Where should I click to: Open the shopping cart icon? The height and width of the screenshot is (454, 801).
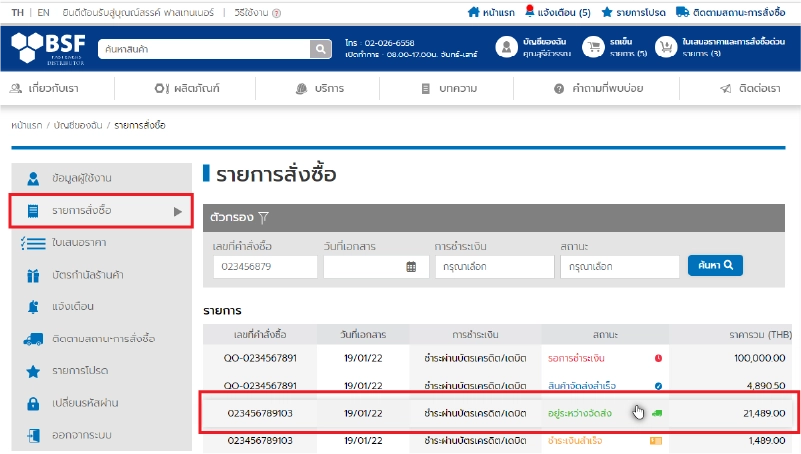(x=594, y=47)
